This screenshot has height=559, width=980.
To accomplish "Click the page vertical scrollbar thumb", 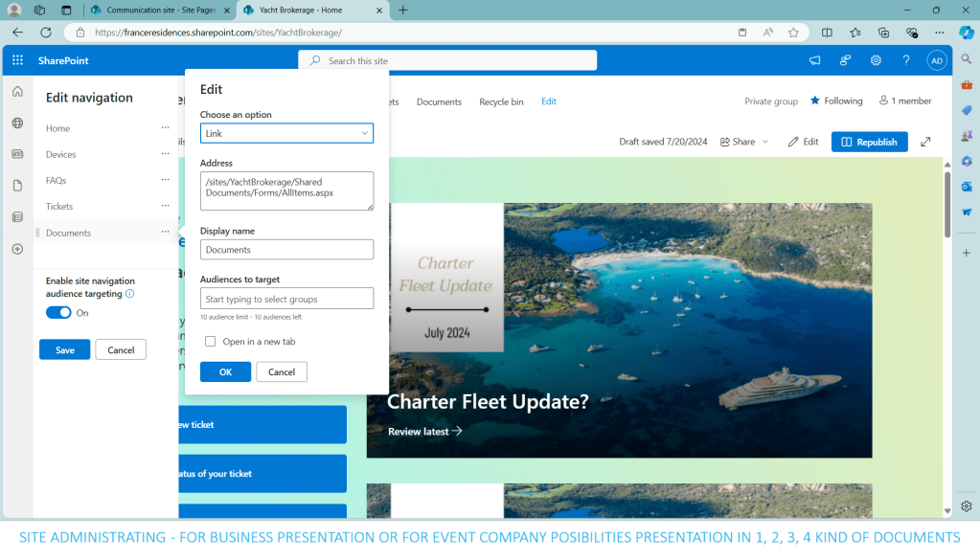I will (947, 203).
